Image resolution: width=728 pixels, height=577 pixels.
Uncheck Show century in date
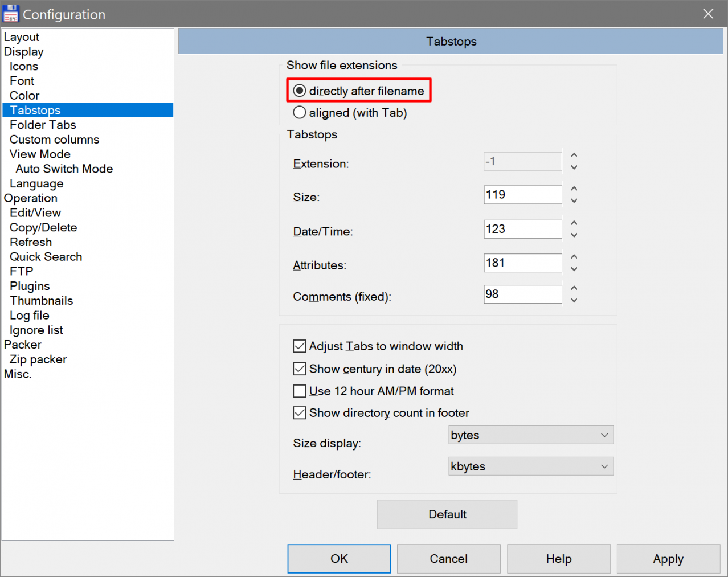pyautogui.click(x=300, y=369)
